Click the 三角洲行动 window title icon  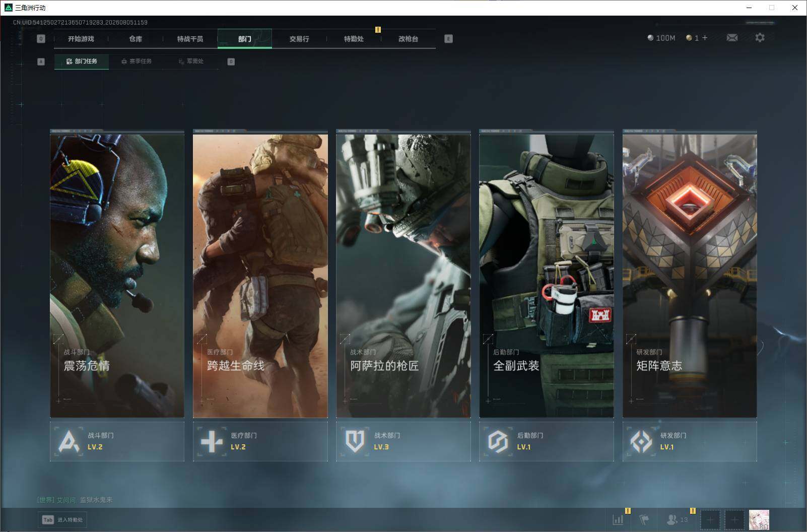pyautogui.click(x=8, y=8)
